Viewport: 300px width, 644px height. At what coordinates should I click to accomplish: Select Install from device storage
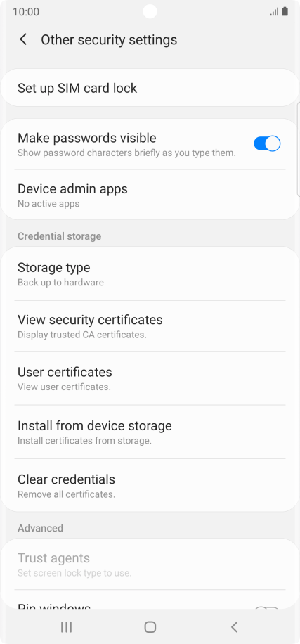tap(150, 432)
